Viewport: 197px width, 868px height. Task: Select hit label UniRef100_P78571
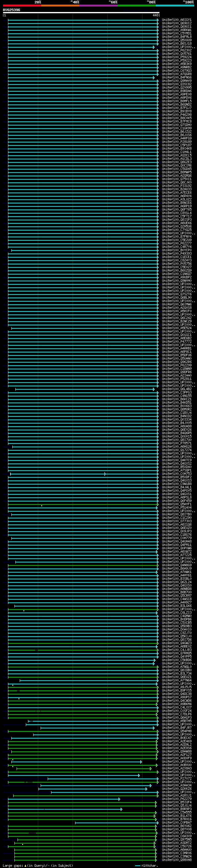[176, 443]
